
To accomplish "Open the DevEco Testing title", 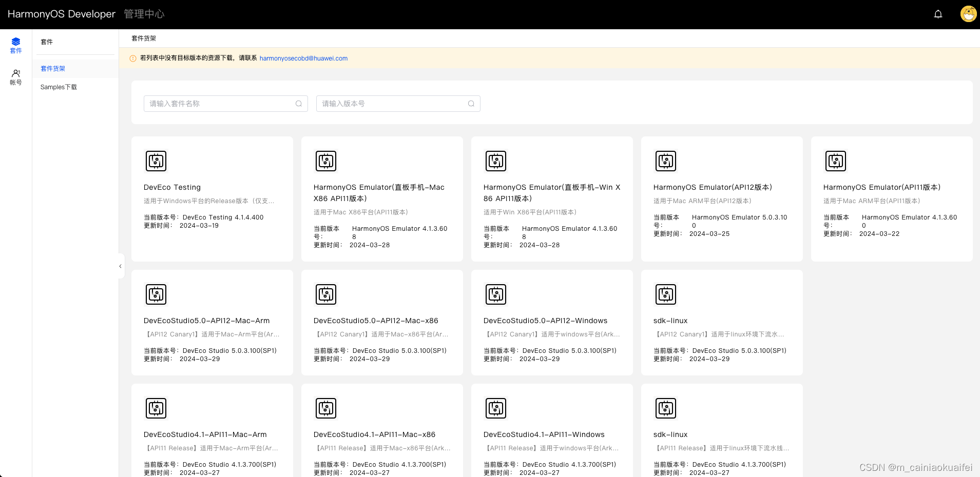I will point(172,188).
